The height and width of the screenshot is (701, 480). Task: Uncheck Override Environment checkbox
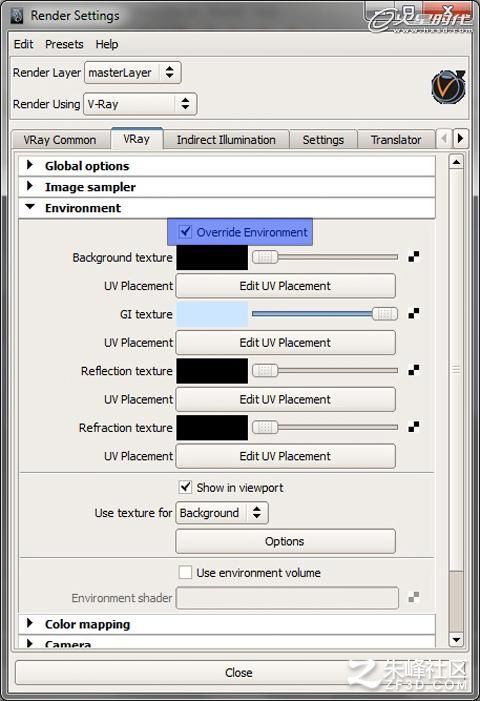[185, 232]
